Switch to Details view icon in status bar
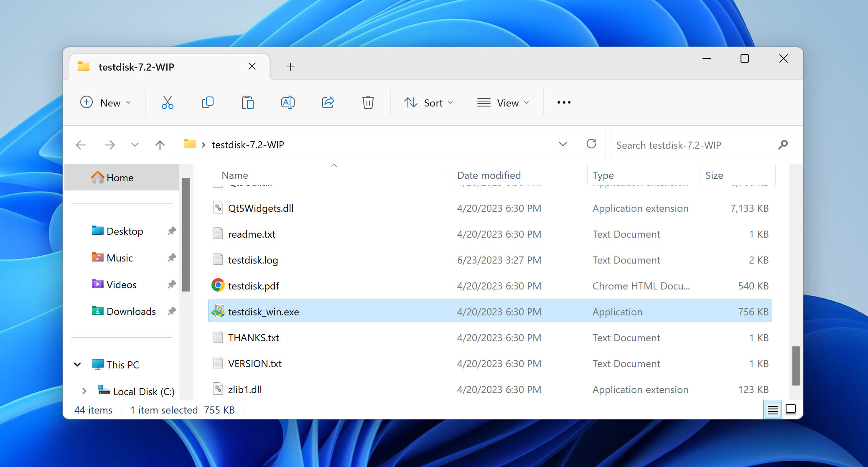 [x=773, y=410]
